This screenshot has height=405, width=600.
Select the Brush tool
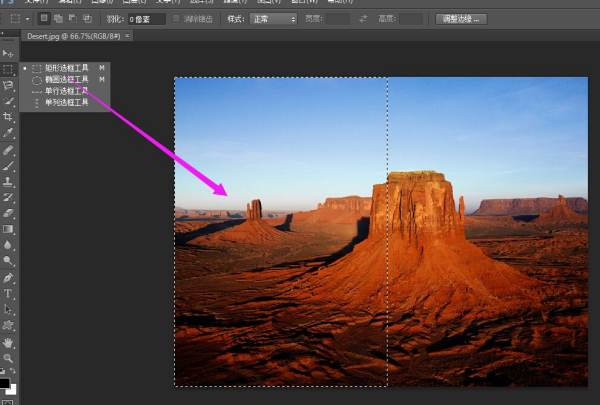[x=8, y=165]
